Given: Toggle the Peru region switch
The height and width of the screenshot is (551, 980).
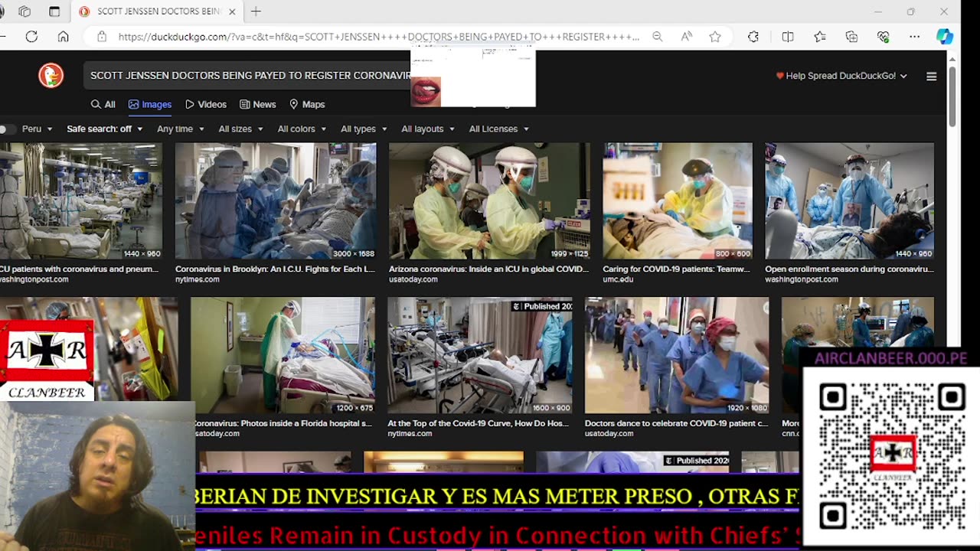Looking at the screenshot, I should [x=8, y=129].
